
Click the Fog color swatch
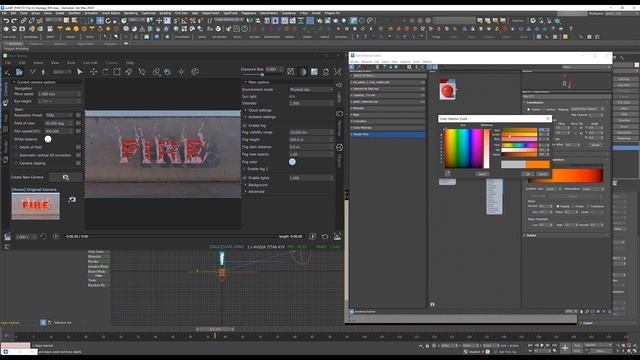point(292,162)
